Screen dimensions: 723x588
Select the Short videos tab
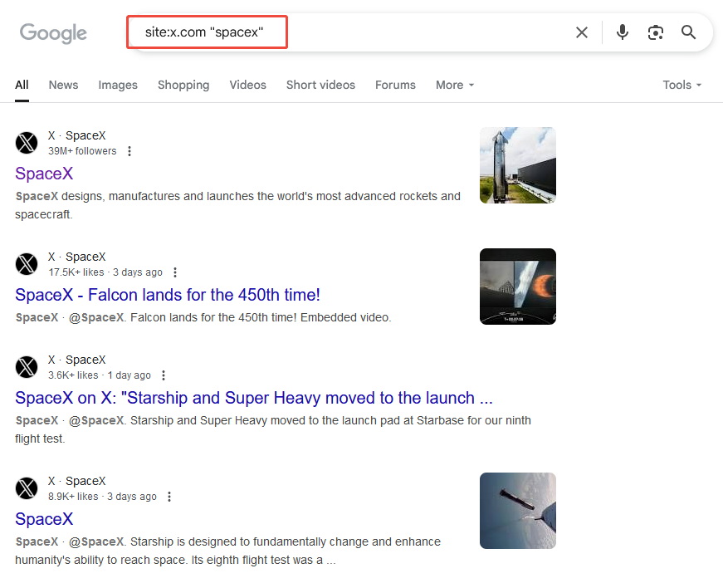(320, 85)
